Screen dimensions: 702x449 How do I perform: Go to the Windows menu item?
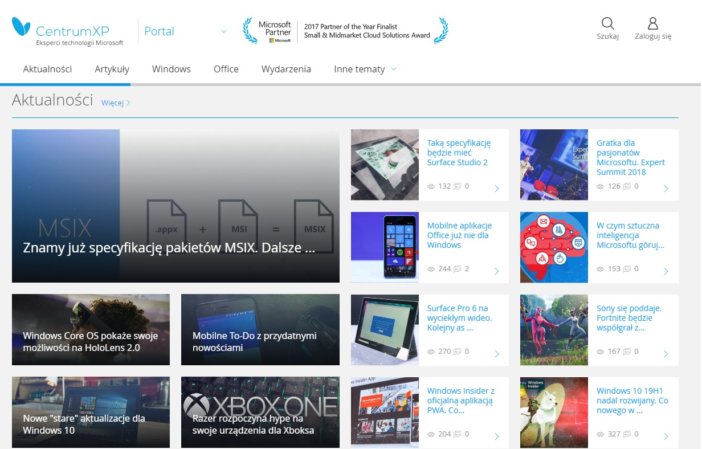pos(171,69)
